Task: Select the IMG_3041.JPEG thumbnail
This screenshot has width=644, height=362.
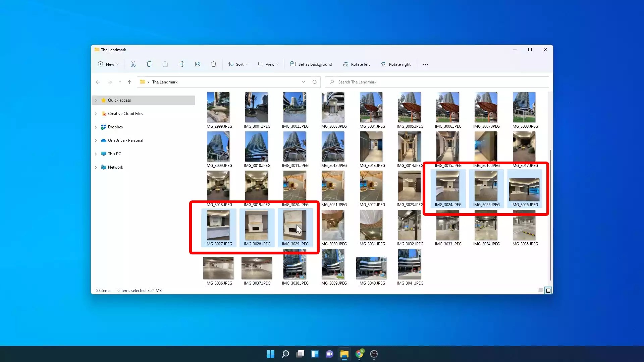Action: point(410,264)
